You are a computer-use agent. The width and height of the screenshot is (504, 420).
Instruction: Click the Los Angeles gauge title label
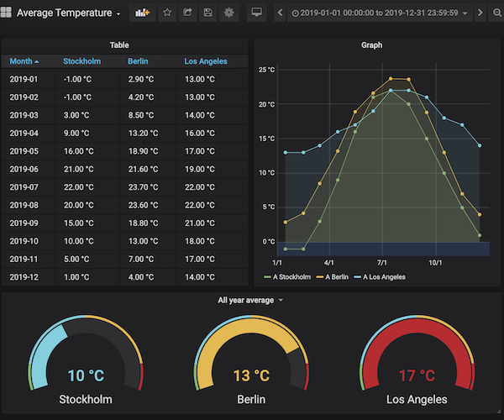click(417, 400)
